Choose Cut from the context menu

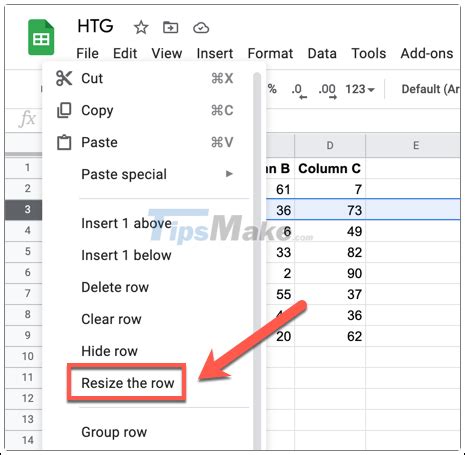point(146,78)
